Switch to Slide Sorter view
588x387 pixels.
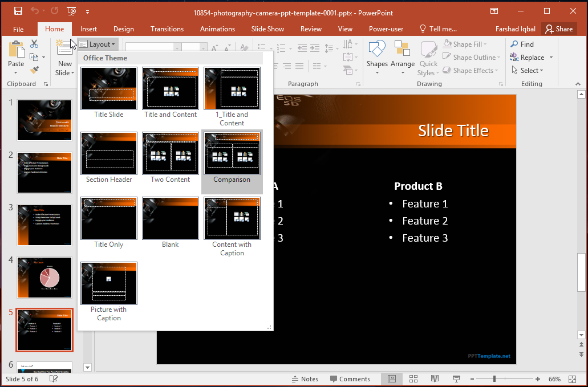(413, 379)
